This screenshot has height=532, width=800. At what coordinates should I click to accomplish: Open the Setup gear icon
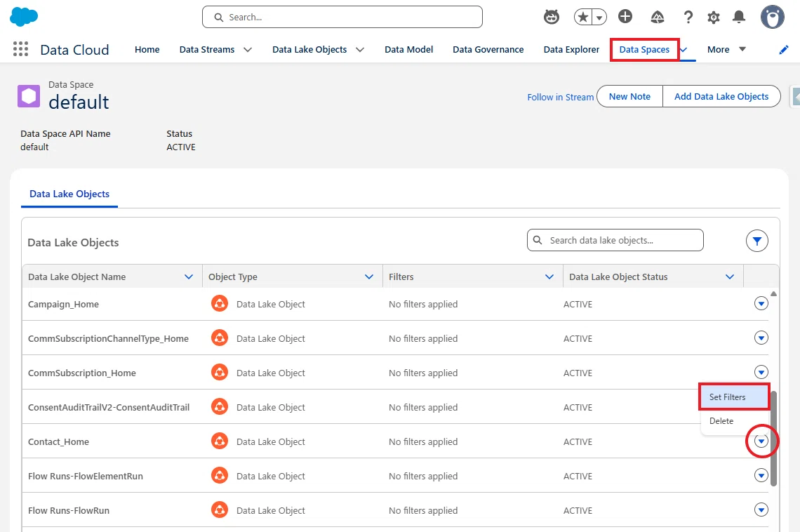[x=713, y=18]
